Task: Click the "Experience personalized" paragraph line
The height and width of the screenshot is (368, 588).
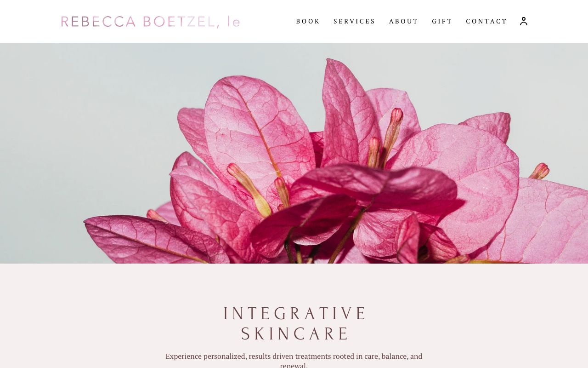Action: [x=294, y=356]
